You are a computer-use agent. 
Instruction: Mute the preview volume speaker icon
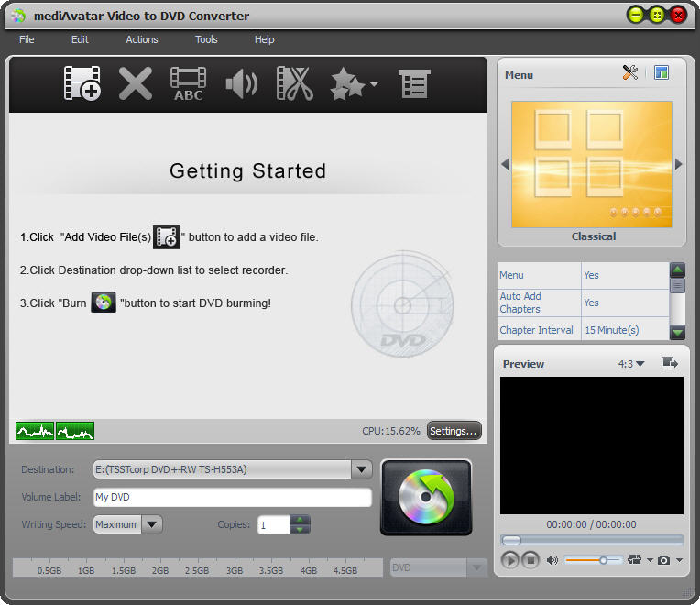coord(552,559)
